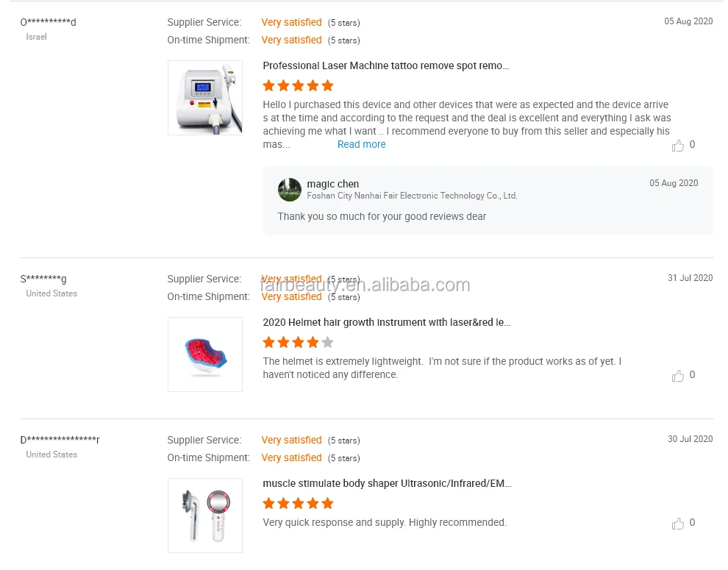Open muscle stimulate body shaper product title
Image resolution: width=728 pixels, height=570 pixels.
pos(387,483)
